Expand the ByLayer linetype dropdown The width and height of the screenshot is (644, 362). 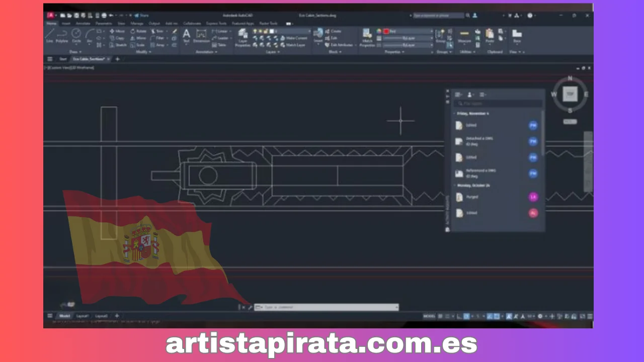pyautogui.click(x=432, y=38)
